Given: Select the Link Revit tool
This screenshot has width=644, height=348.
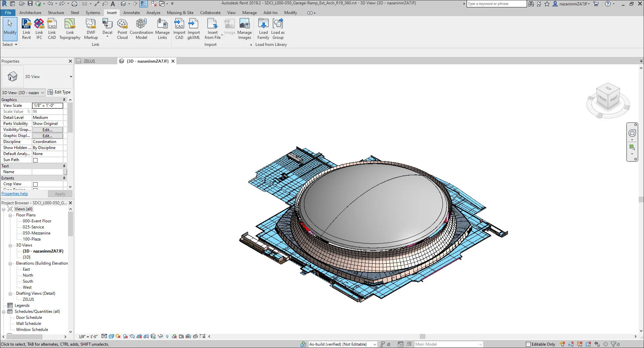Looking at the screenshot, I should [x=26, y=29].
